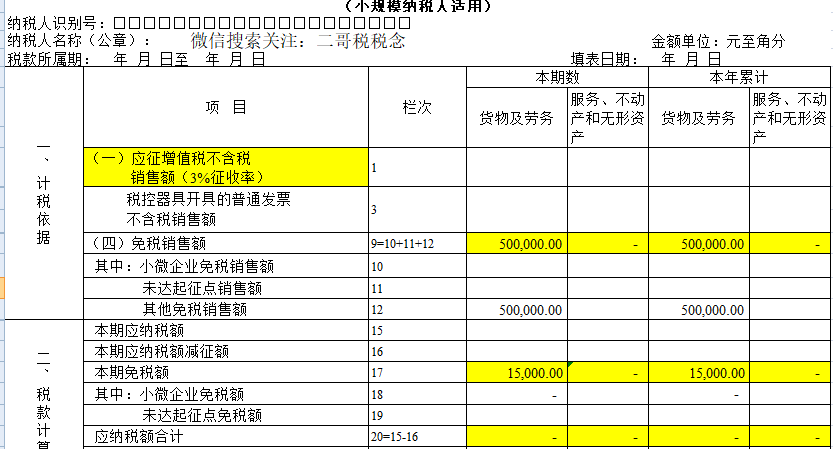Viewport: 833px width, 449px height.
Task: Select the 未达起征点销售额 label cell
Action: [x=225, y=288]
